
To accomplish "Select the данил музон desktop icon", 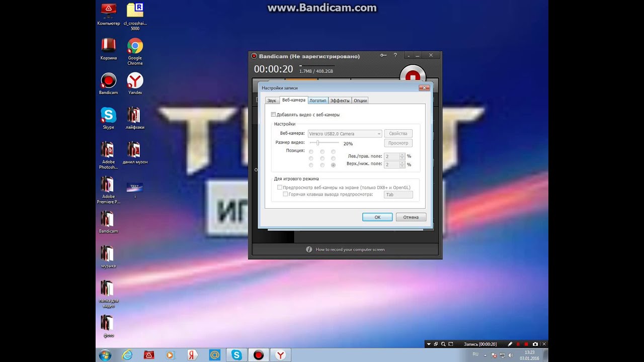I will click(135, 153).
